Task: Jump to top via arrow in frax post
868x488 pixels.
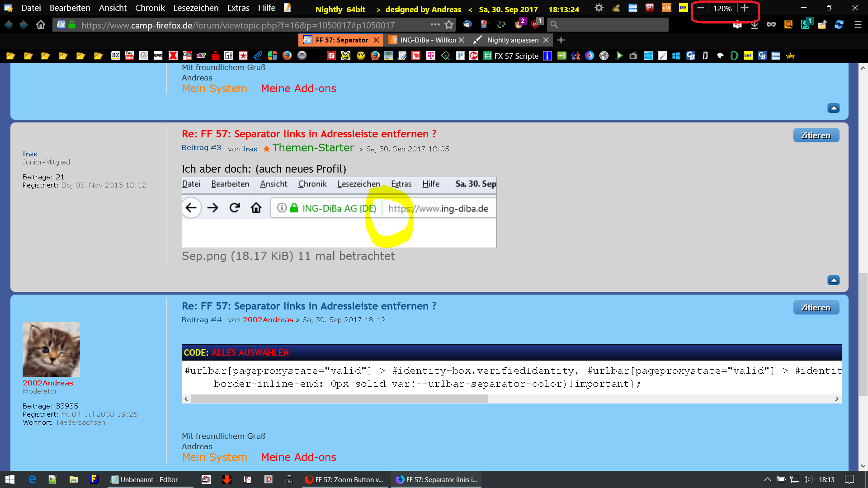Action: coord(833,280)
